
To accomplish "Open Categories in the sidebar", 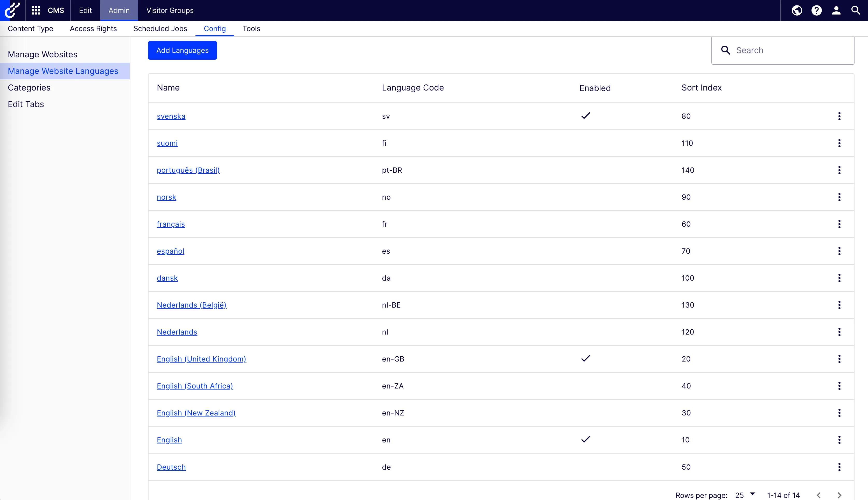I will [x=29, y=88].
